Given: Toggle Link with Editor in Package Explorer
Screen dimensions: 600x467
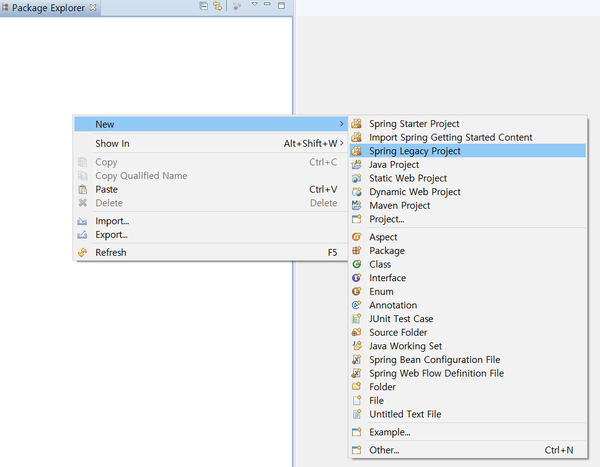Looking at the screenshot, I should [x=218, y=6].
